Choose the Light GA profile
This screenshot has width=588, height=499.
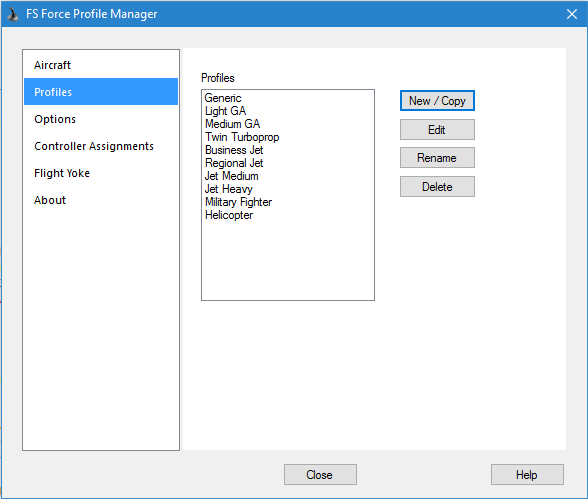[x=225, y=111]
